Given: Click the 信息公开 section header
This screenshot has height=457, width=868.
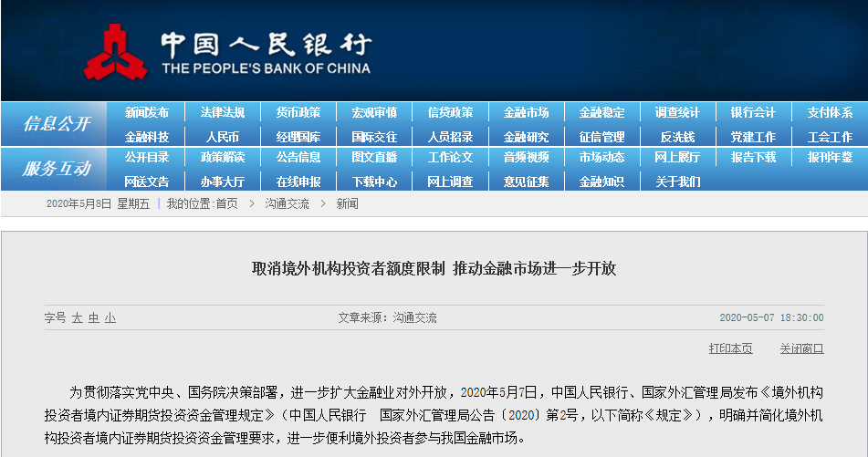Looking at the screenshot, I should (57, 124).
